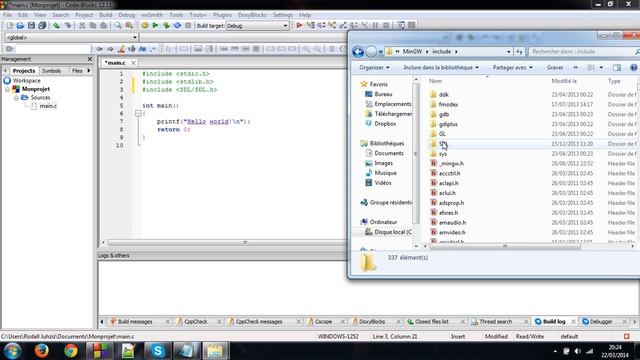The image size is (640, 360).
Task: Open Bureau in Explorer favorites
Action: pos(383,94)
